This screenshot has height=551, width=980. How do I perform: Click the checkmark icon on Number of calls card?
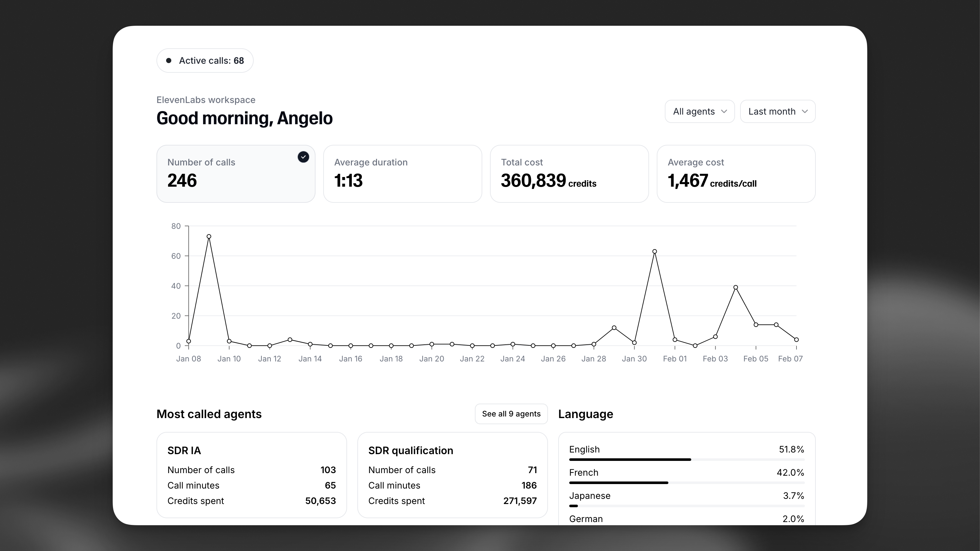[x=303, y=157]
